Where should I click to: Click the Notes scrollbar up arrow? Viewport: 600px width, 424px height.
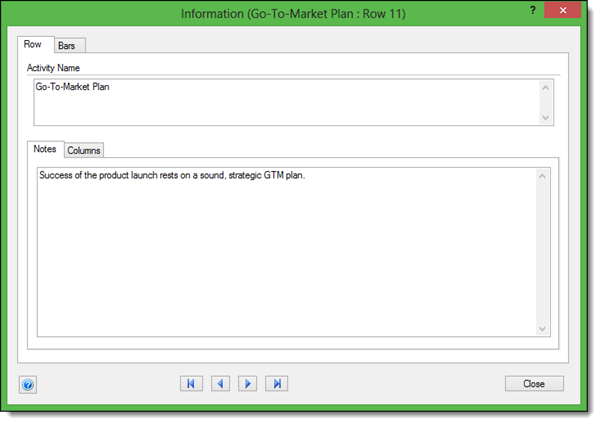tap(542, 176)
